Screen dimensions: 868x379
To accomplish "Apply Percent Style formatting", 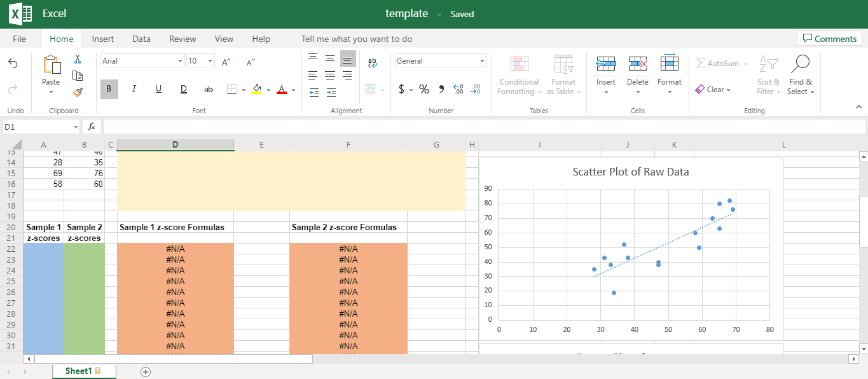I will pos(424,89).
